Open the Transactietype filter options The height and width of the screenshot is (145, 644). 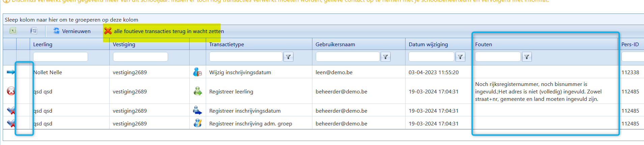288,57
